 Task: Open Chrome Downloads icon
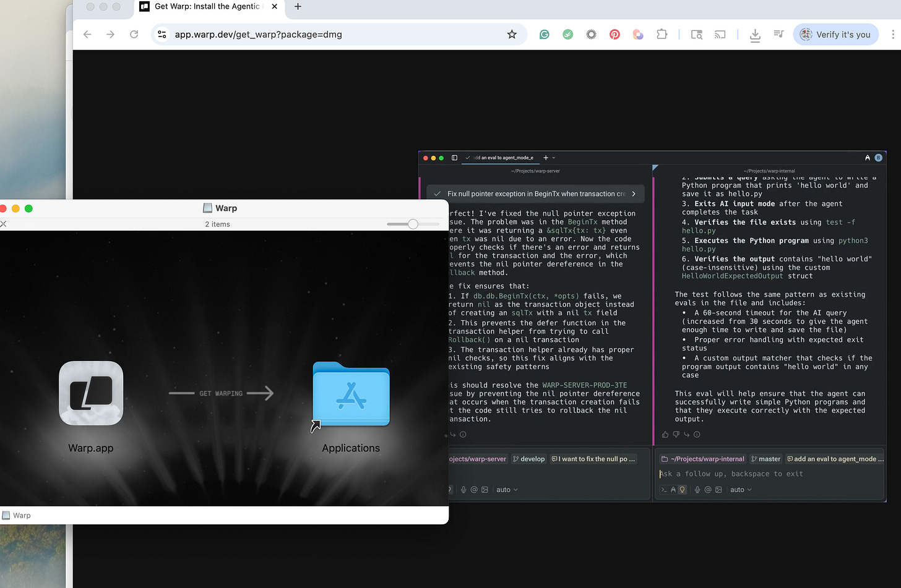click(x=755, y=35)
